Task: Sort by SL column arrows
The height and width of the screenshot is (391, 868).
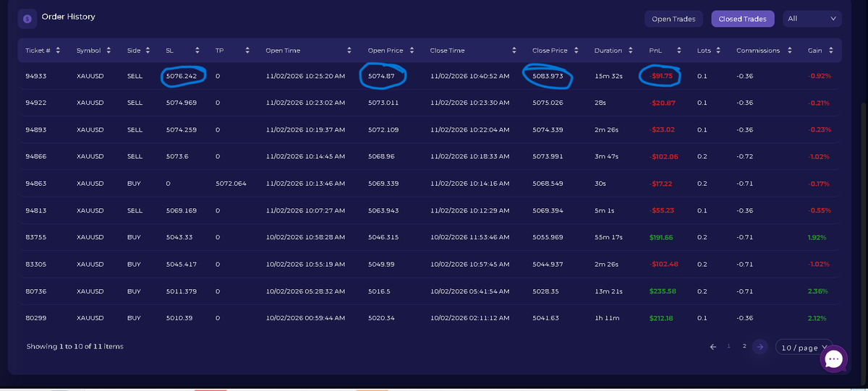Action: (x=197, y=51)
